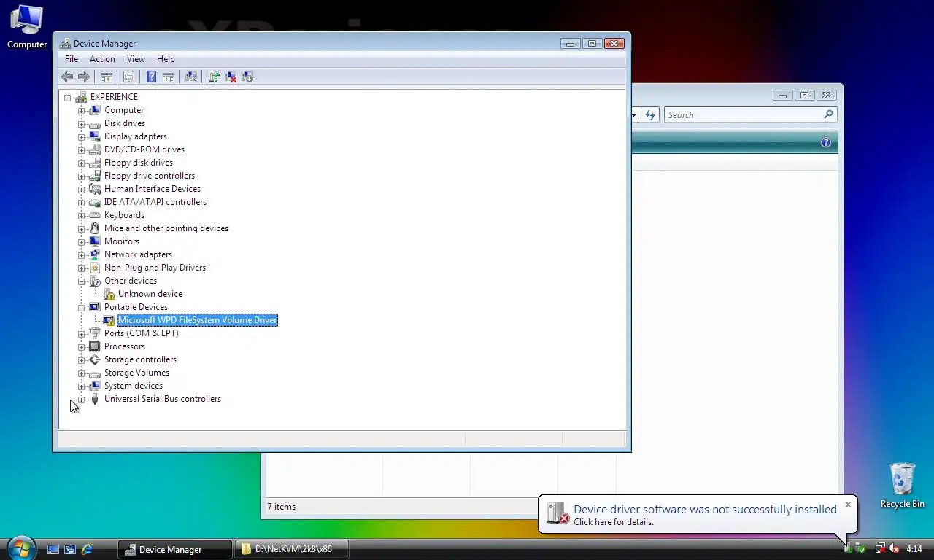Click the Back arrow in Device Manager toolbar
This screenshot has width=934, height=560.
click(67, 77)
